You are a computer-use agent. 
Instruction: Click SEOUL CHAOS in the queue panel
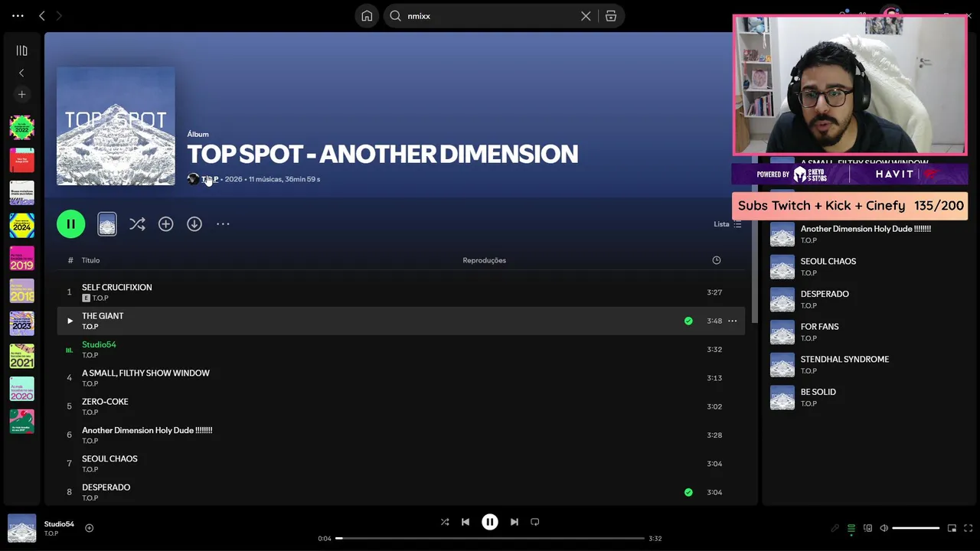coord(865,266)
